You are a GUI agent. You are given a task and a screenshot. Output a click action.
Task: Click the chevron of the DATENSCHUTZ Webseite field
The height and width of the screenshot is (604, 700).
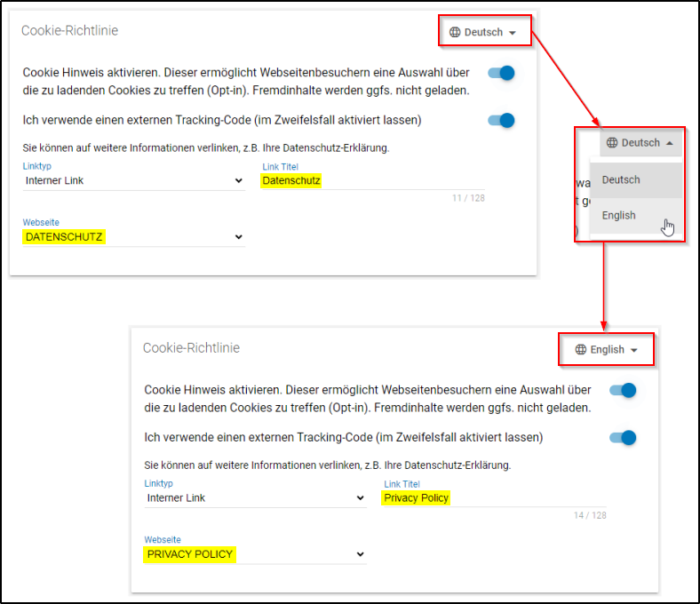pos(238,237)
